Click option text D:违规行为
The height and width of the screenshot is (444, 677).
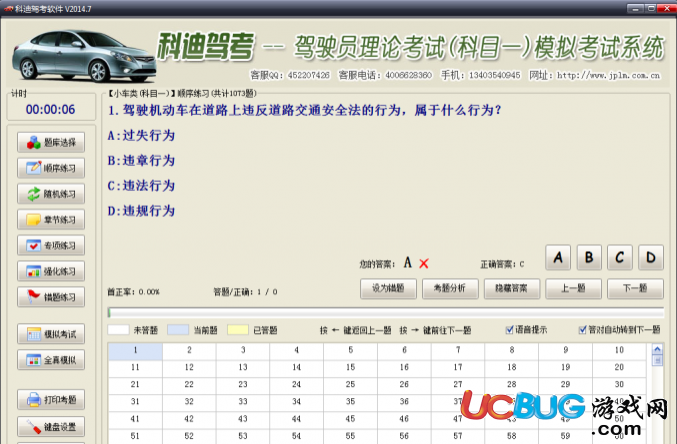click(x=141, y=211)
